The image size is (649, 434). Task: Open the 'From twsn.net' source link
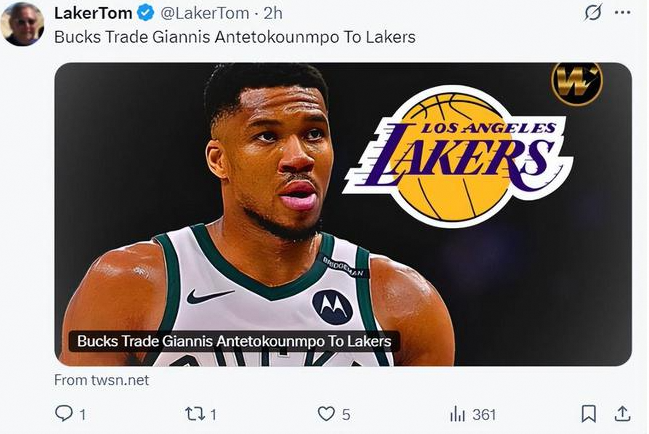101,380
